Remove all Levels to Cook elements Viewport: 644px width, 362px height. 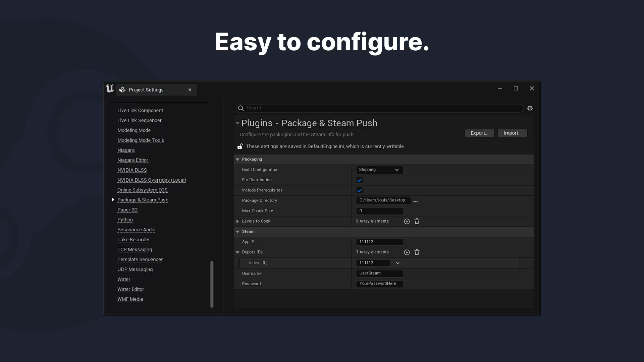[x=417, y=221]
